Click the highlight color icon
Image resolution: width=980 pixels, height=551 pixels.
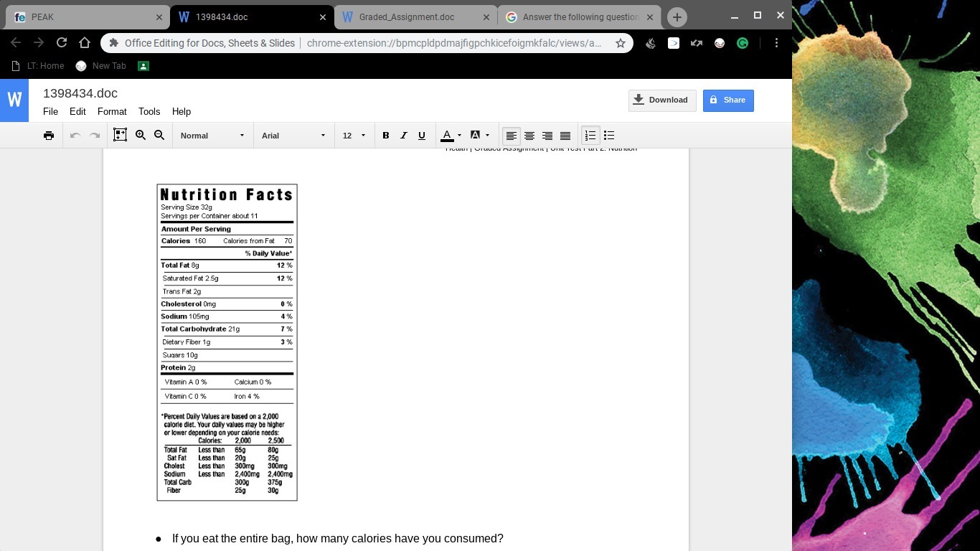coord(475,136)
